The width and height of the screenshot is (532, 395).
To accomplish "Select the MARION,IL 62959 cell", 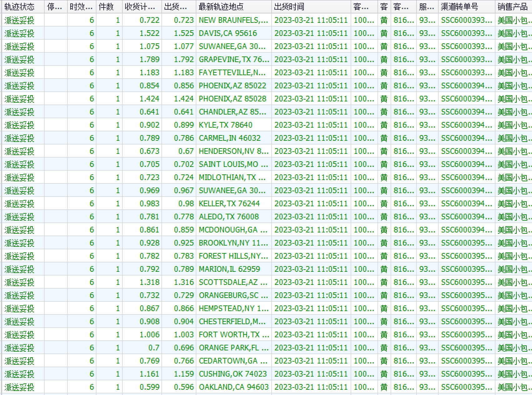I will (234, 269).
